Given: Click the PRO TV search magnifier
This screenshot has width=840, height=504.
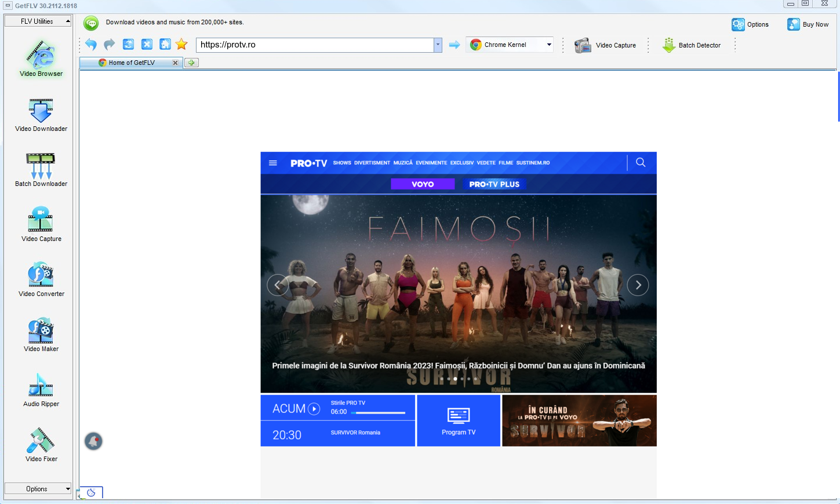Looking at the screenshot, I should 641,162.
